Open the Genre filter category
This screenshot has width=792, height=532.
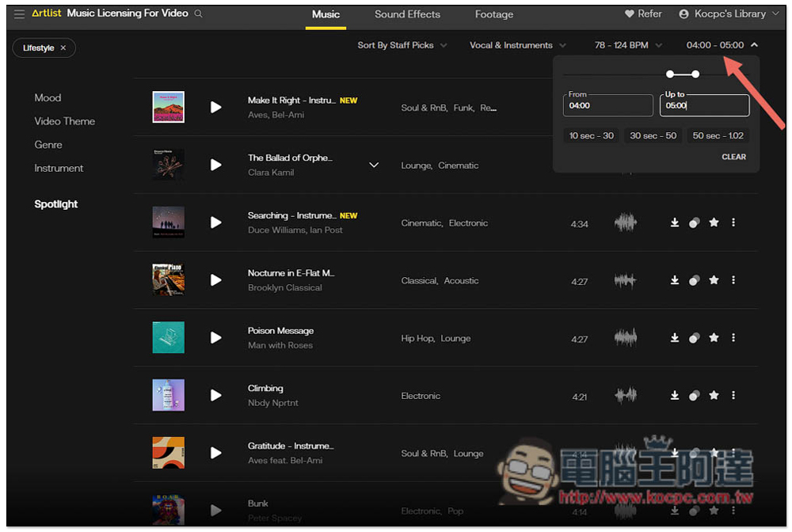48,144
